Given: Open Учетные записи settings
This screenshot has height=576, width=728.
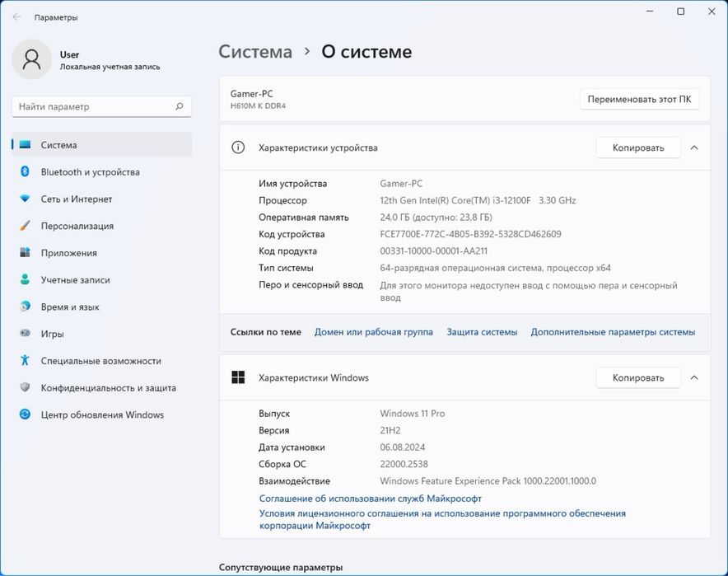Looking at the screenshot, I should tap(75, 279).
